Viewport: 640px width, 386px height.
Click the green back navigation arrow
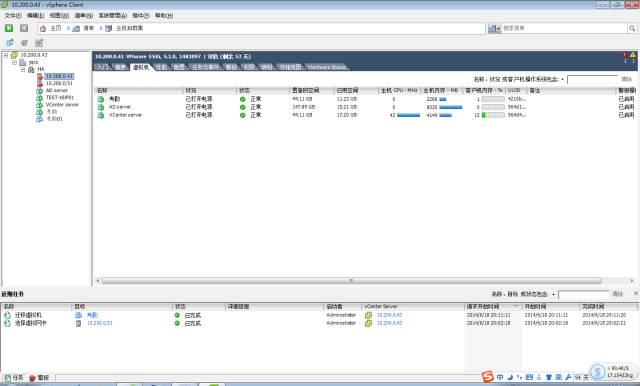click(x=9, y=28)
